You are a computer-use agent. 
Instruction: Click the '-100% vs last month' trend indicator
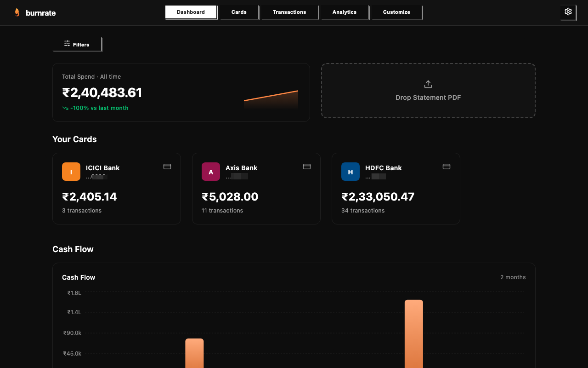click(95, 108)
